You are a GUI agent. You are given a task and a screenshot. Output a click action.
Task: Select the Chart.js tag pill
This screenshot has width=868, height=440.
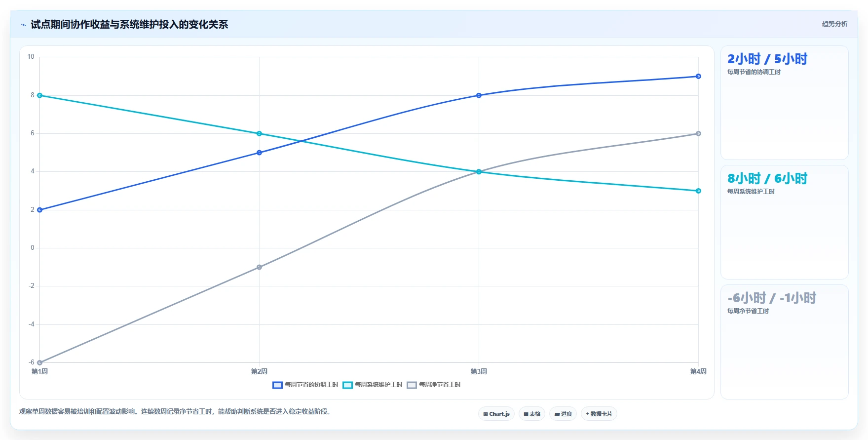[x=496, y=414]
